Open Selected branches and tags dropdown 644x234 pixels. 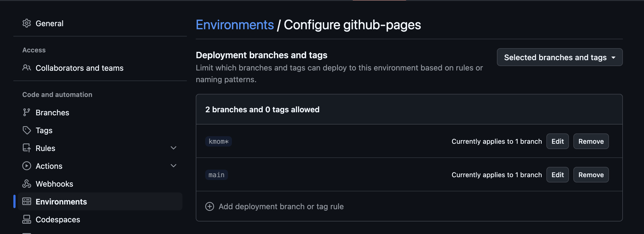[x=559, y=57]
